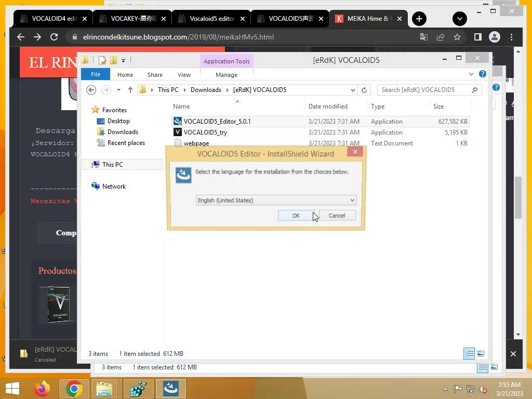Open Downloads in the navigation pane

(123, 131)
